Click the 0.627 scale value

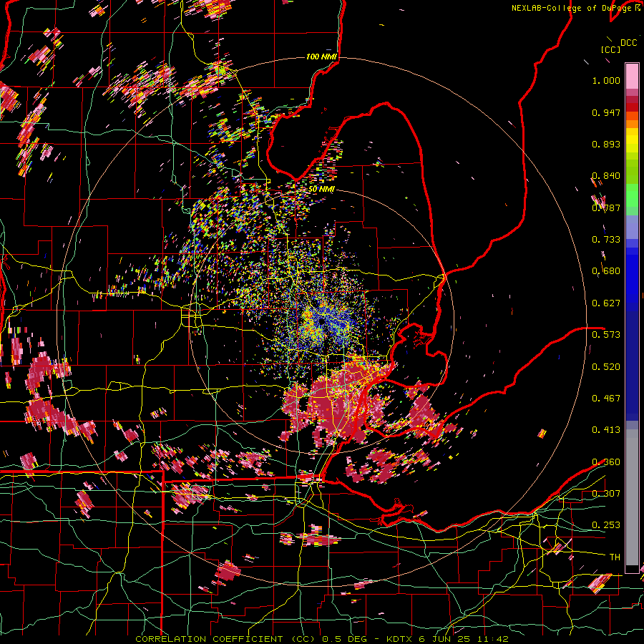(606, 303)
